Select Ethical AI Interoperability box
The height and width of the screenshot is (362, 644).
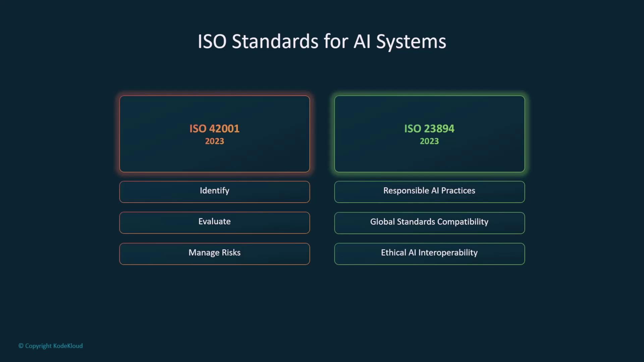click(429, 253)
